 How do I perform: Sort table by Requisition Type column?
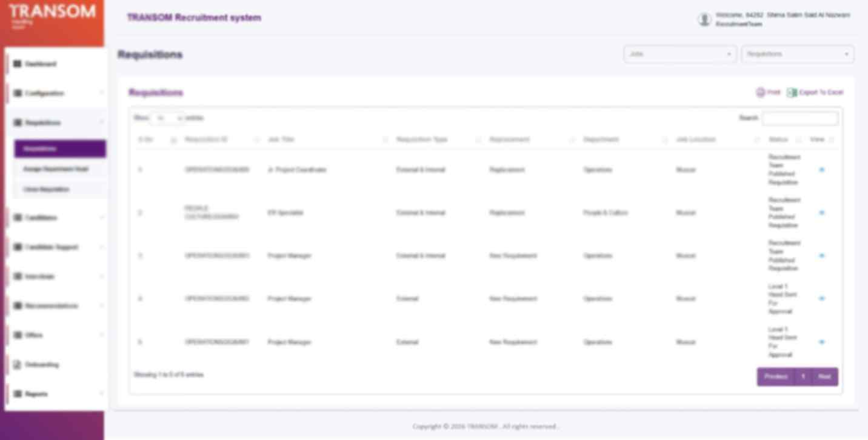tap(438, 139)
